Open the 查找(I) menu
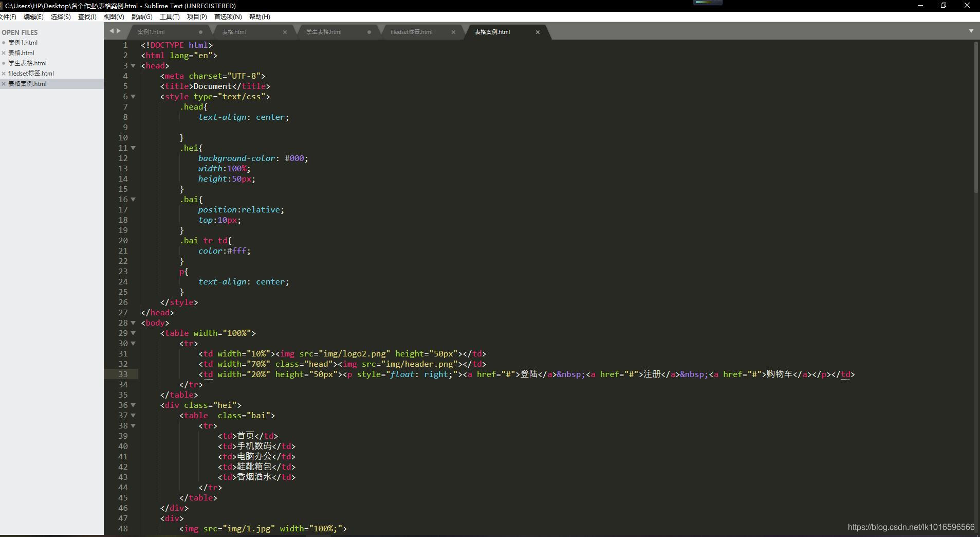980x537 pixels. click(x=87, y=16)
